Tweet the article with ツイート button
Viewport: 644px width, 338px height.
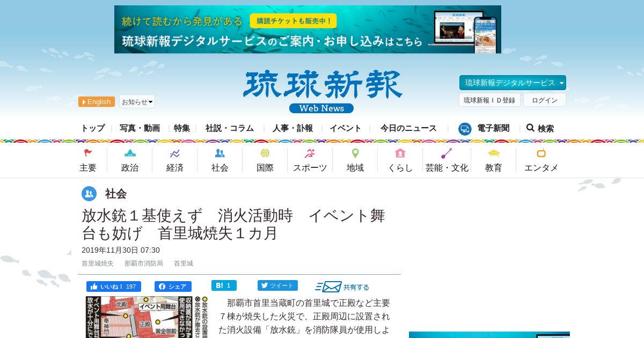(277, 285)
